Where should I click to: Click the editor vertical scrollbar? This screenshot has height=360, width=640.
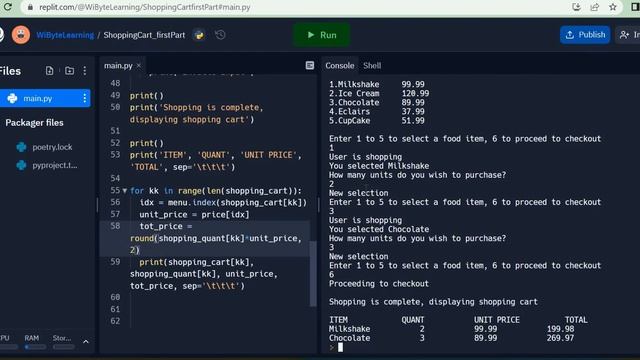pos(313,273)
